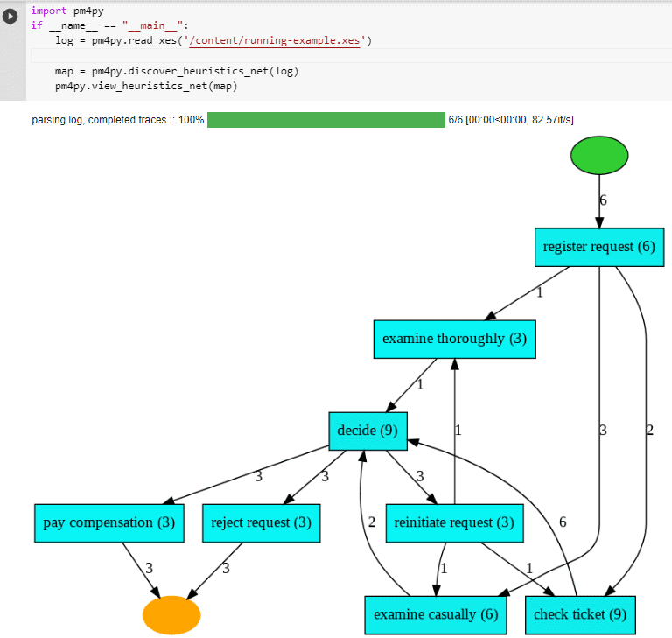Select the 'examine thoroughly (3)' node

454,339
